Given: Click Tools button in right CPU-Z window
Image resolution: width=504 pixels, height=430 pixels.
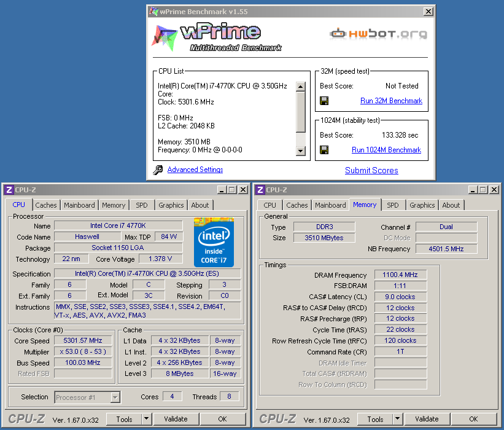Looking at the screenshot, I should (376, 419).
